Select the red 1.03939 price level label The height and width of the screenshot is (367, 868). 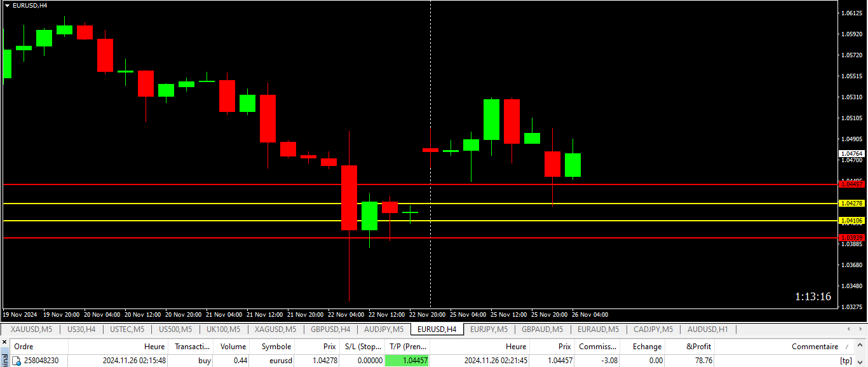point(851,238)
